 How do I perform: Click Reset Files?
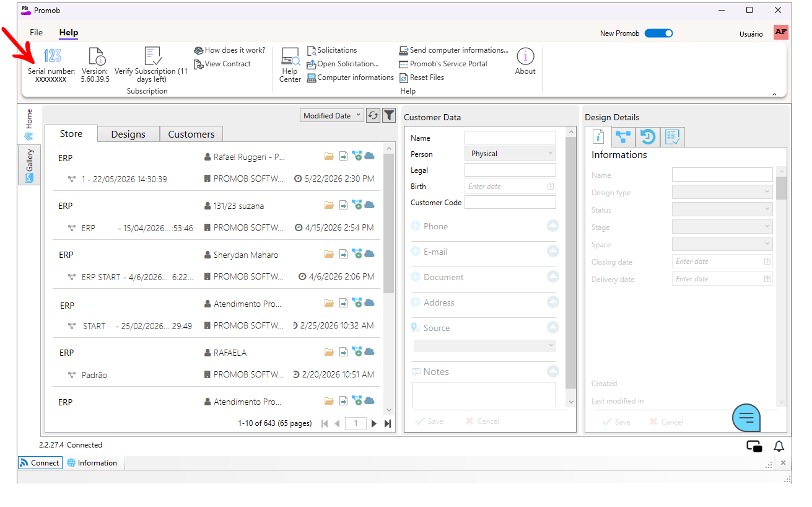(x=422, y=77)
